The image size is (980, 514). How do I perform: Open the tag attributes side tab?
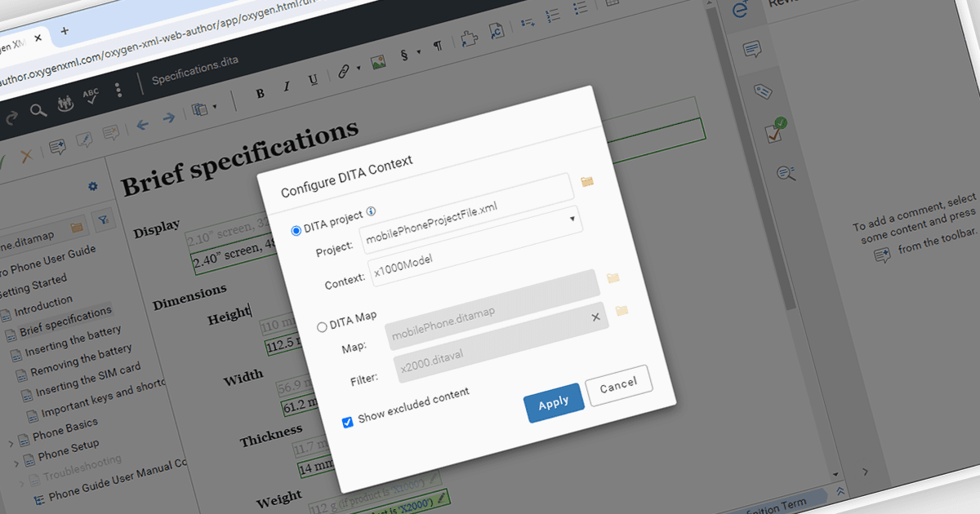[764, 91]
